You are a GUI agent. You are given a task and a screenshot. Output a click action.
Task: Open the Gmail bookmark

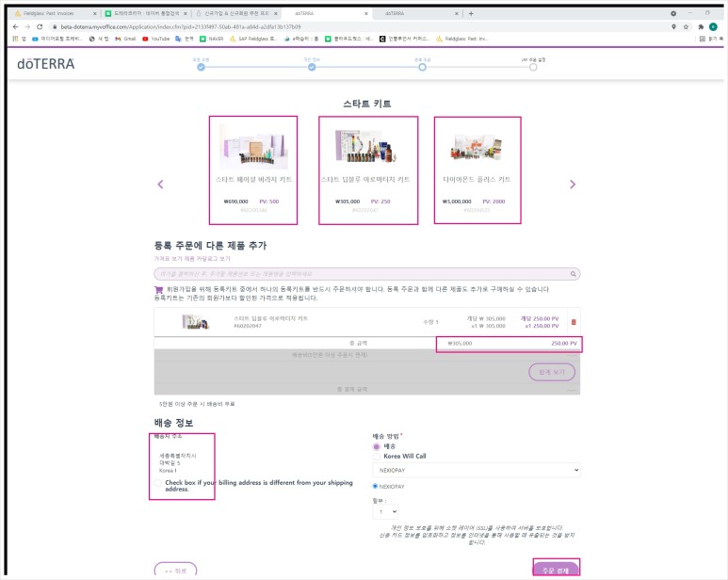pyautogui.click(x=125, y=39)
